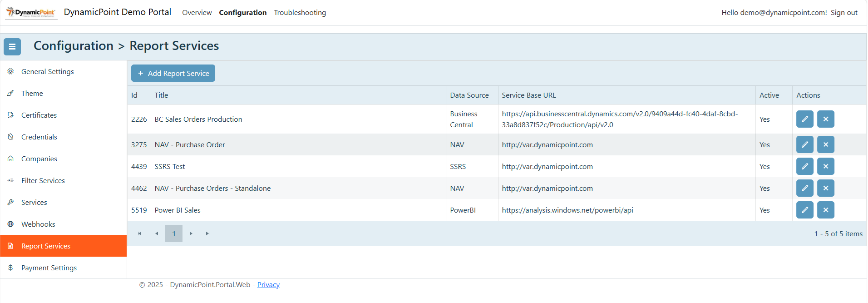The height and width of the screenshot is (303, 868).
Task: Click the '1 - 5 of 5 items' label
Action: (838, 233)
